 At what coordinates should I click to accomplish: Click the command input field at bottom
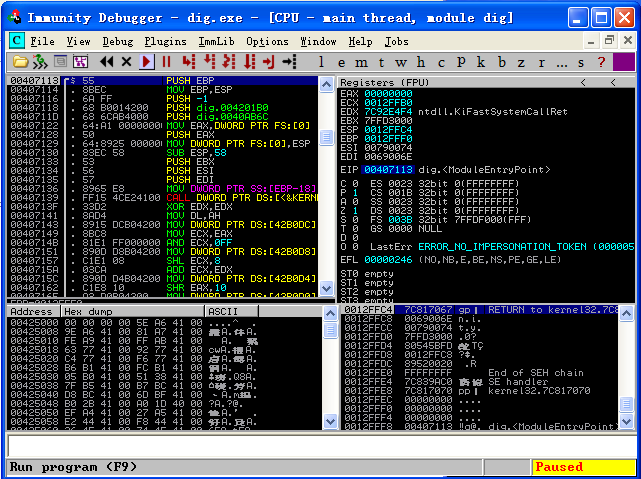click(320, 445)
